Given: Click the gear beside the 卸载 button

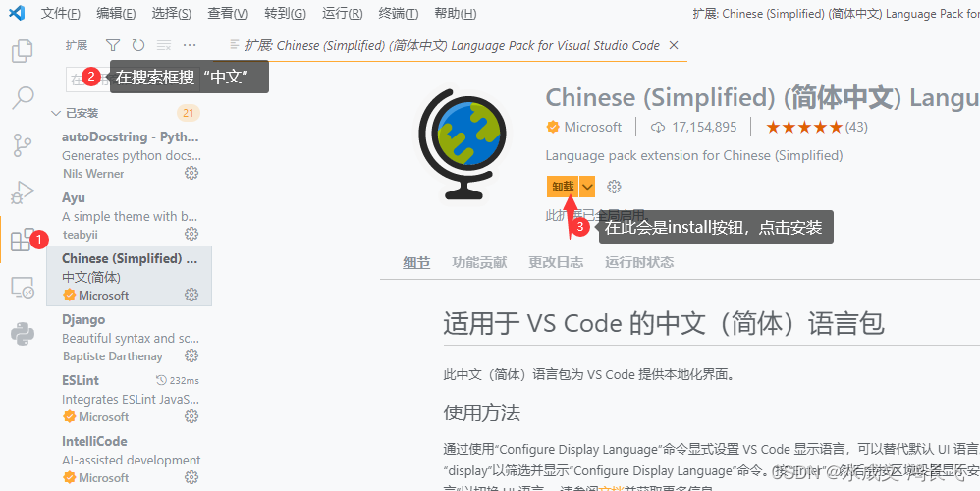Looking at the screenshot, I should [615, 187].
